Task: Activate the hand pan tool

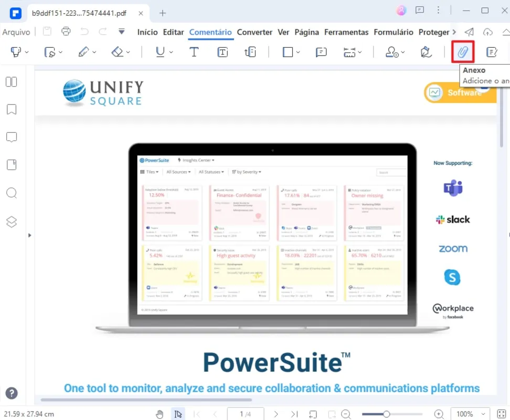Action: [160, 414]
